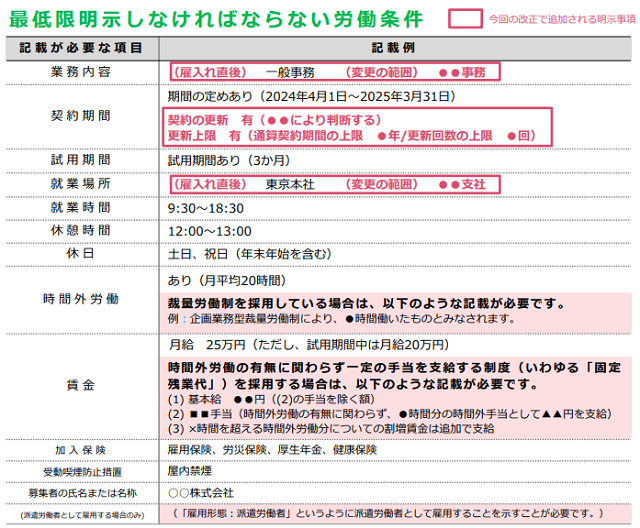Click the title 最低限明示しなければならない労働条件
Image resolution: width=640 pixels, height=528 pixels.
pos(216,20)
